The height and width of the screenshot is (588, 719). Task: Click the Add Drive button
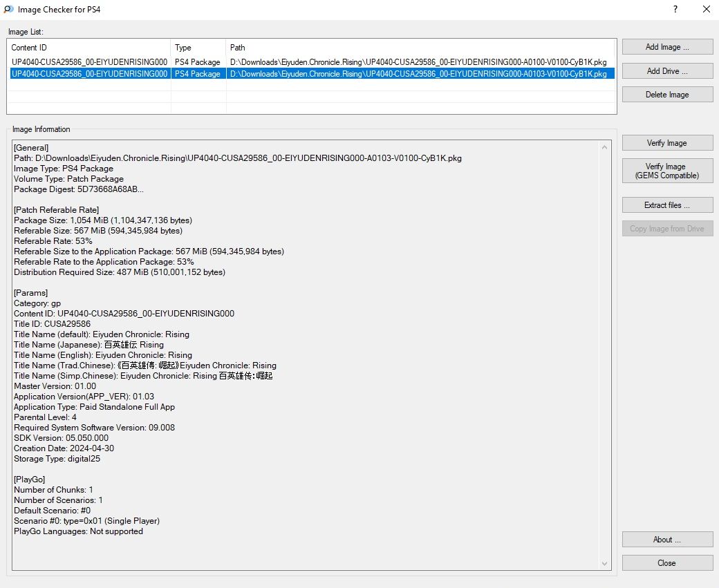pos(667,71)
